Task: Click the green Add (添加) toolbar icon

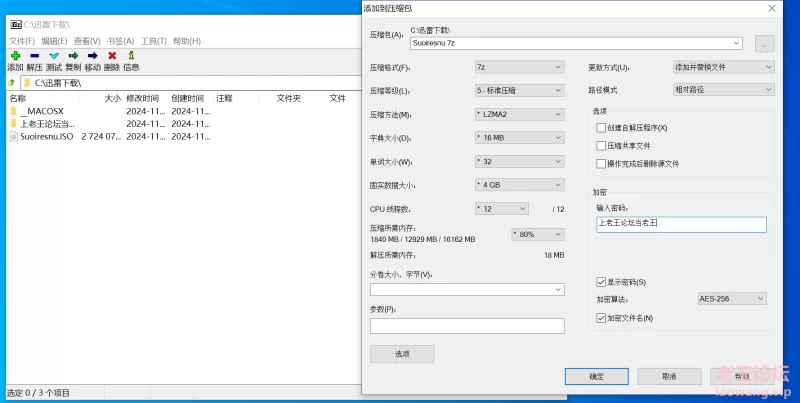Action: click(15, 56)
